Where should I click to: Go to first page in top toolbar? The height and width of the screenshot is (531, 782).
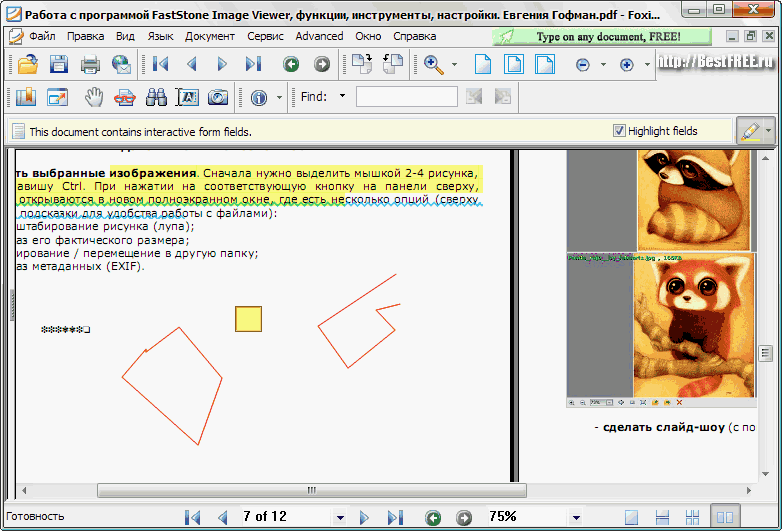click(x=160, y=64)
